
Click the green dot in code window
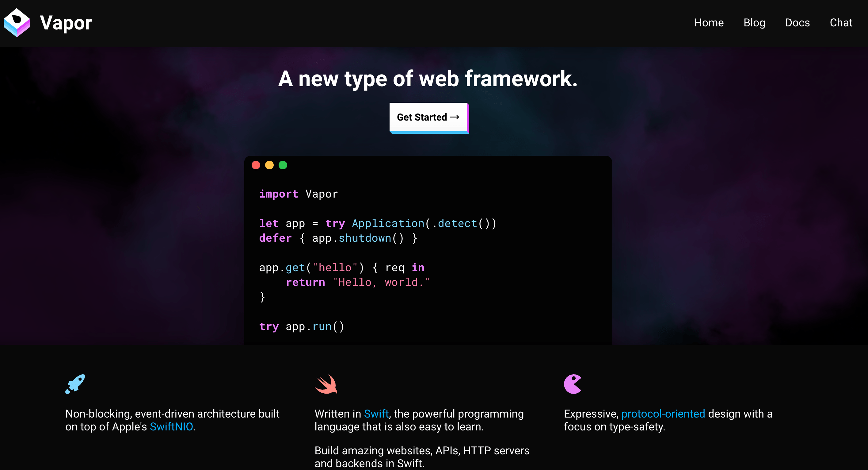pos(283,165)
